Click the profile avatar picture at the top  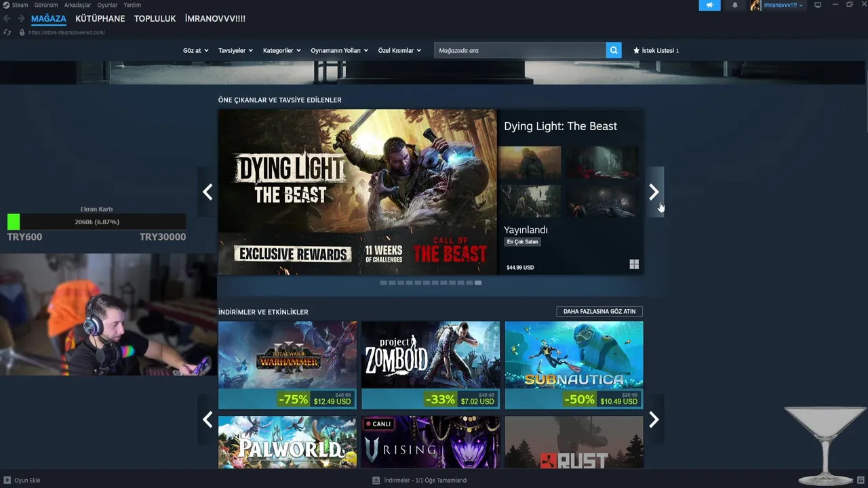tap(755, 5)
